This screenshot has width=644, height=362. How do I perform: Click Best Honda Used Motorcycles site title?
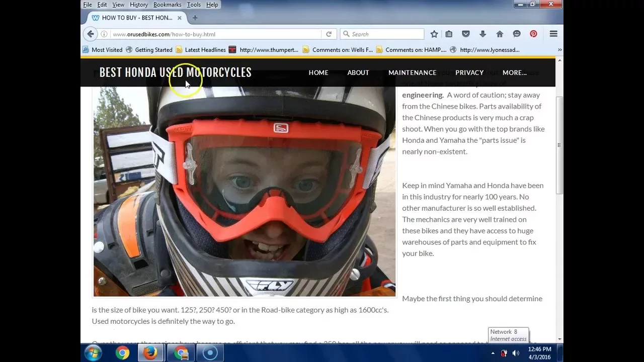(175, 72)
